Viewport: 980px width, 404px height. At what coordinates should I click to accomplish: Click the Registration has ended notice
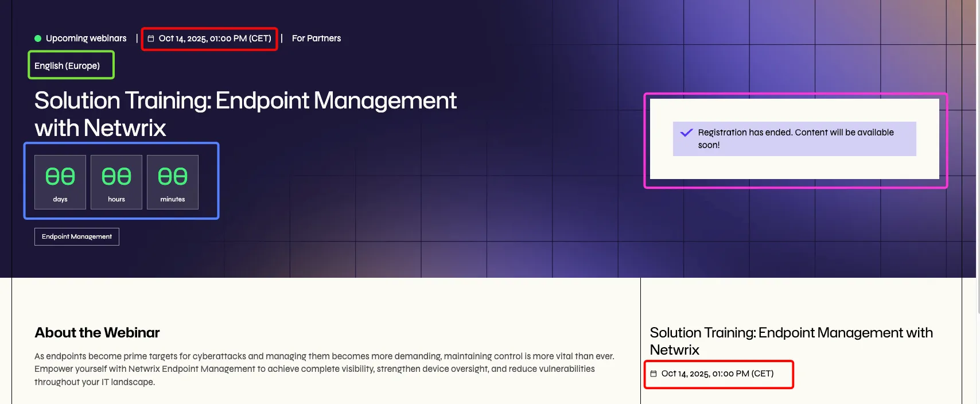coord(795,139)
